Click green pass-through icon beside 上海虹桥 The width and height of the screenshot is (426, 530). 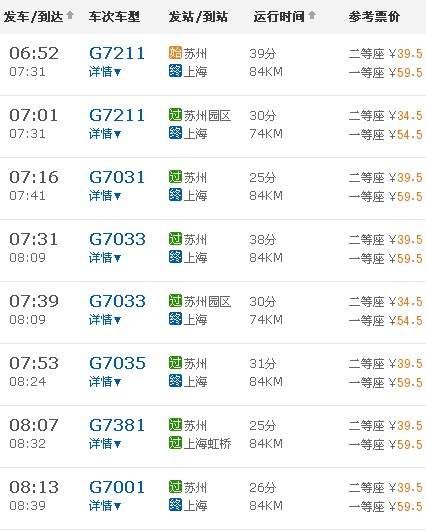[175, 443]
